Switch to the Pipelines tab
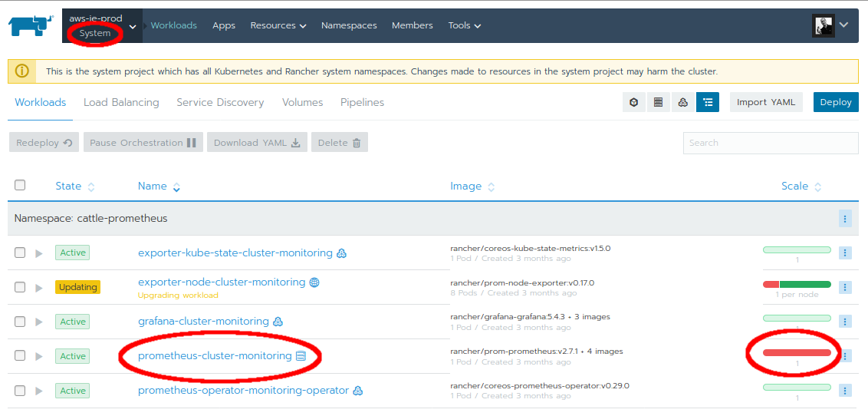 (362, 103)
